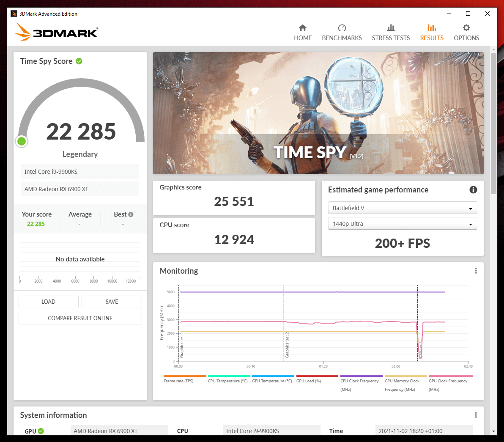Toggle GPU Memory Clock Frequency legend
The height and width of the screenshot is (442, 504).
point(405,383)
